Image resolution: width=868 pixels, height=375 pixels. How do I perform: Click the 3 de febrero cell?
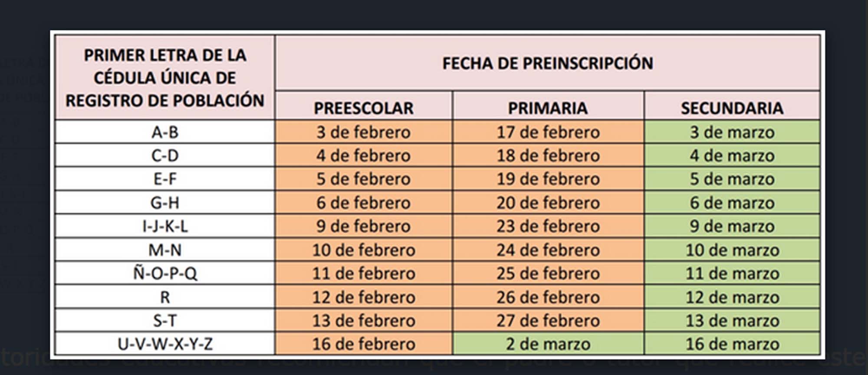[x=364, y=132]
